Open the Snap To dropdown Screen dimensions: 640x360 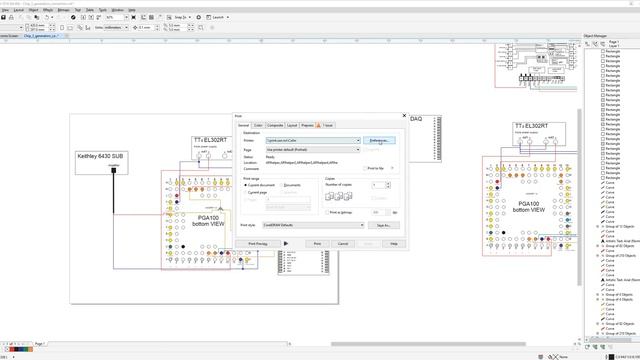(x=189, y=18)
